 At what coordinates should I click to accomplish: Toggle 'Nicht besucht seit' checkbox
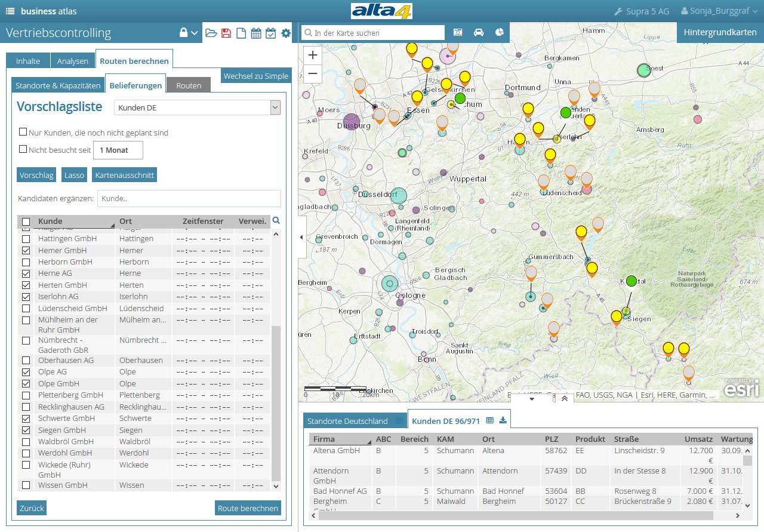[x=23, y=149]
